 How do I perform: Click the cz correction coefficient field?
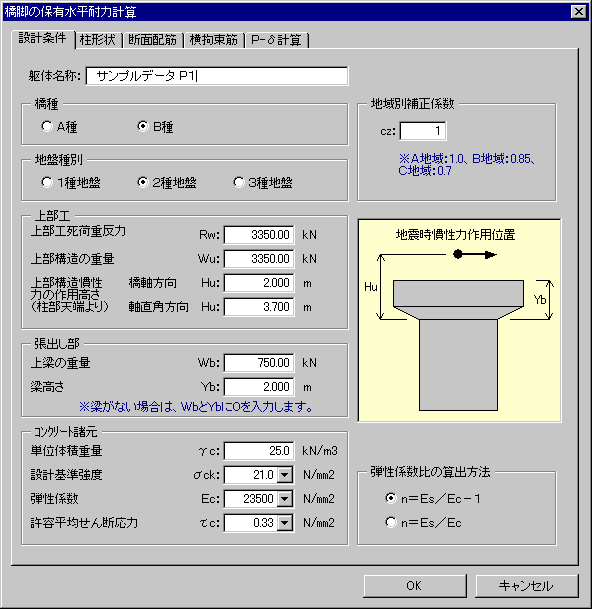tap(423, 131)
